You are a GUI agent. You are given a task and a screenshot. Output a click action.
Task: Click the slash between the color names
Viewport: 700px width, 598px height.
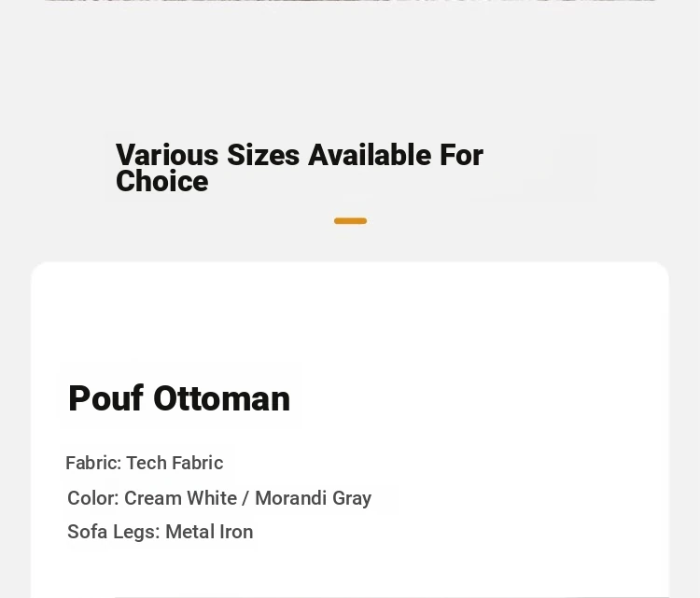coord(245,498)
